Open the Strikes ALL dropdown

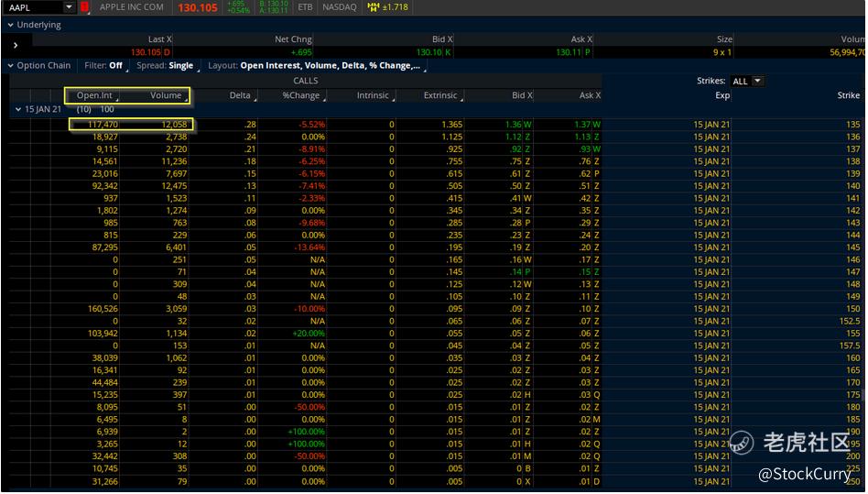(x=747, y=81)
